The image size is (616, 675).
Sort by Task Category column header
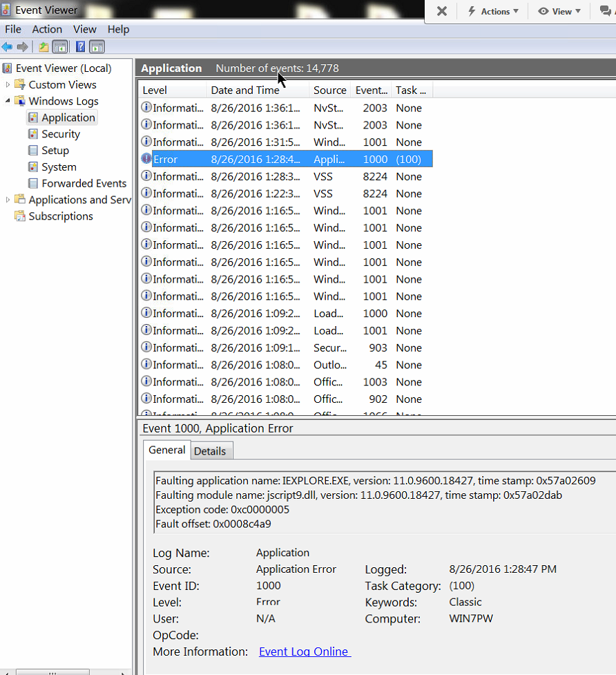[412, 91]
